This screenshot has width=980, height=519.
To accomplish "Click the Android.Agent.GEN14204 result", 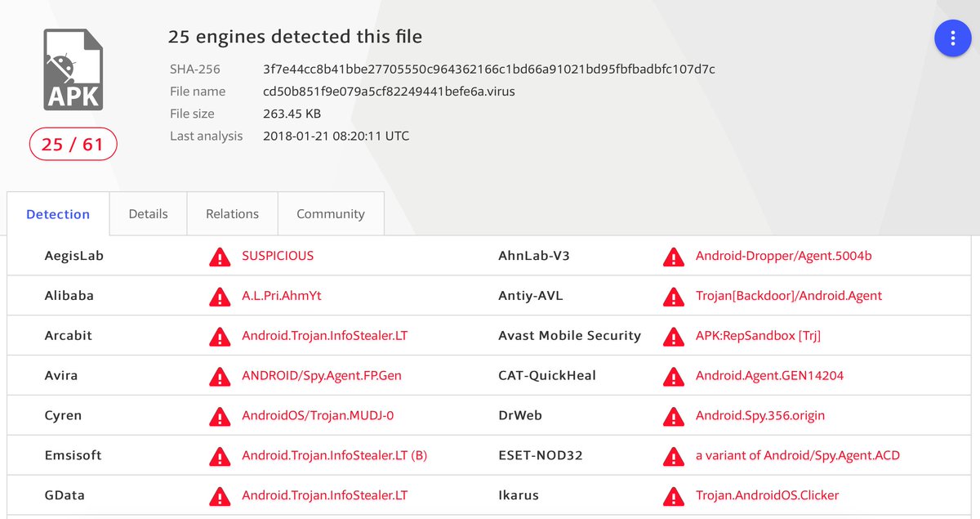I will click(769, 376).
